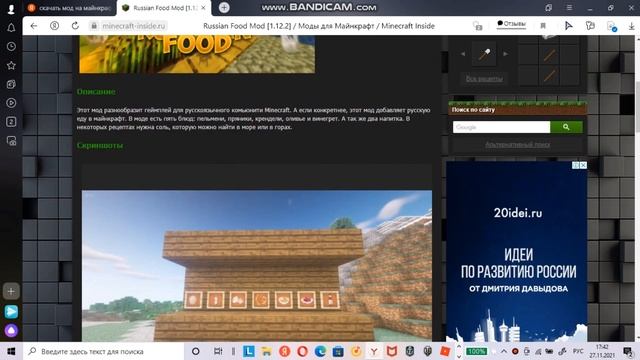Switch to the 'скачать мод на майнкрафт' tab
Screen dimensions: 640x360
tap(69, 8)
